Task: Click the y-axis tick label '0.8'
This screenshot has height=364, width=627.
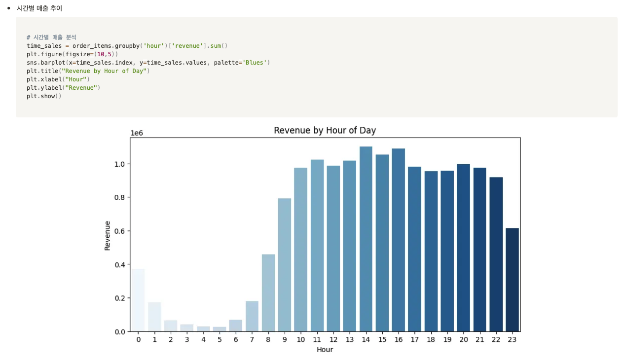Action: 120,197
